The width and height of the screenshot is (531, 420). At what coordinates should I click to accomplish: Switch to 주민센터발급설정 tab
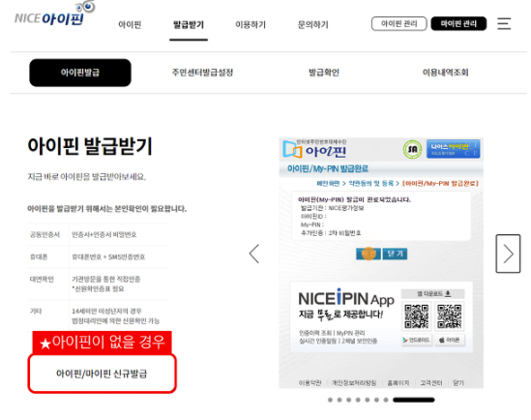(x=202, y=73)
